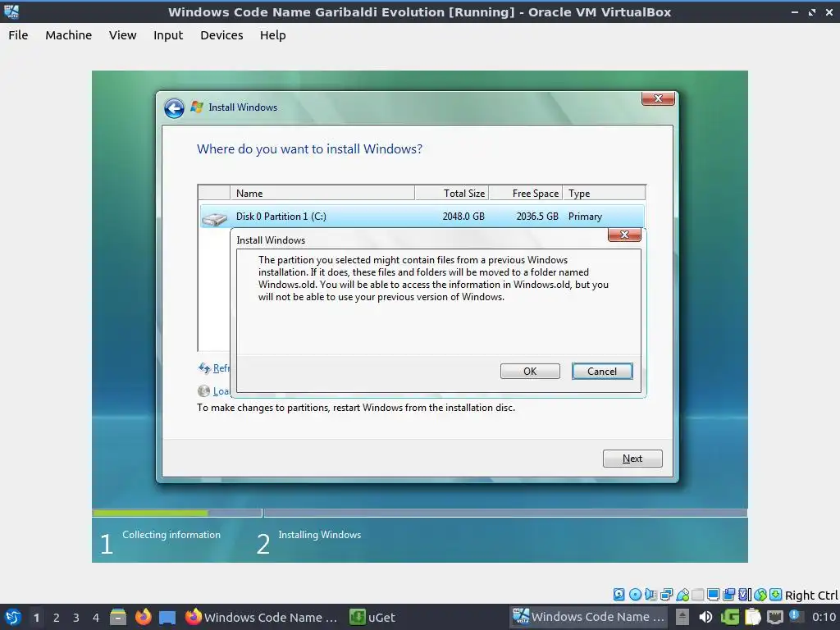Viewport: 840px width, 630px height.
Task: Open the Machine menu
Action: (69, 35)
